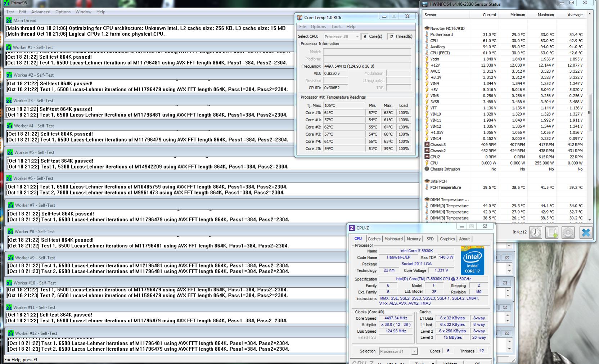Image resolution: width=599 pixels, height=364 pixels.
Task: Click the DIMM Temperature group chip icon
Action: point(427,199)
